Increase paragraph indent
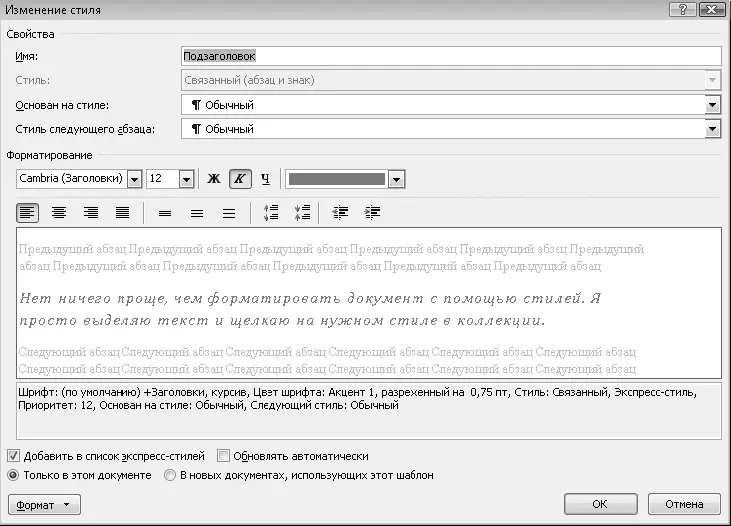The image size is (731, 526). [373, 212]
